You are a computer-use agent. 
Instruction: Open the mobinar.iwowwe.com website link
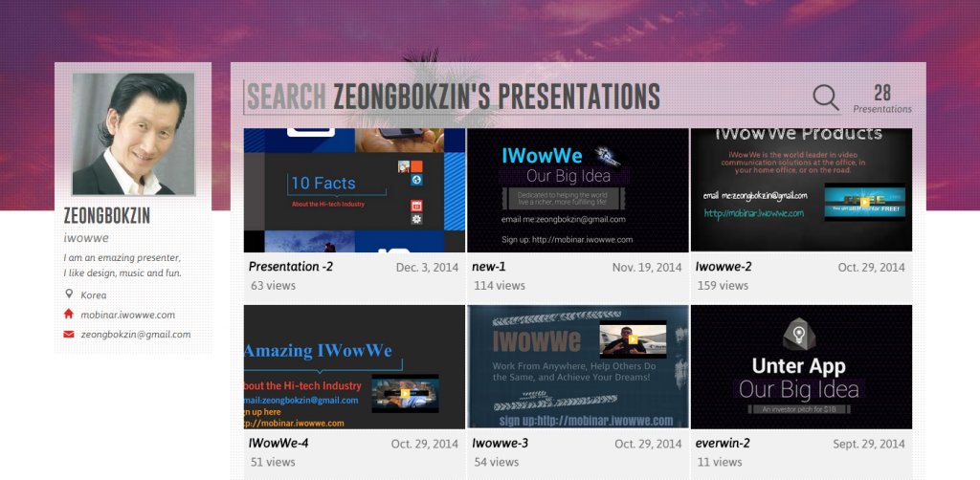127,315
